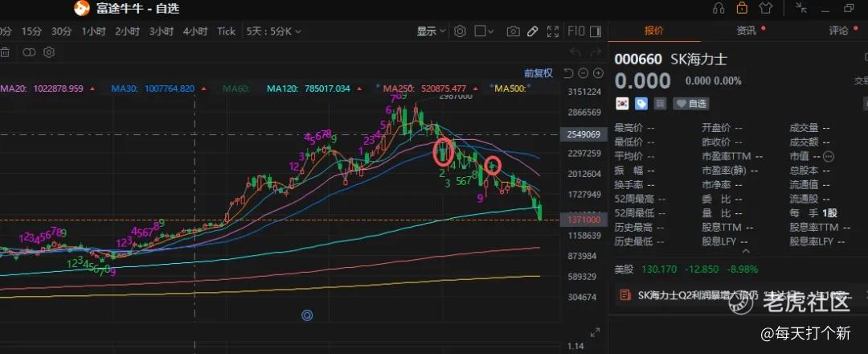Open the customer service headset icon
The height and width of the screenshot is (354, 868).
tap(719, 8)
